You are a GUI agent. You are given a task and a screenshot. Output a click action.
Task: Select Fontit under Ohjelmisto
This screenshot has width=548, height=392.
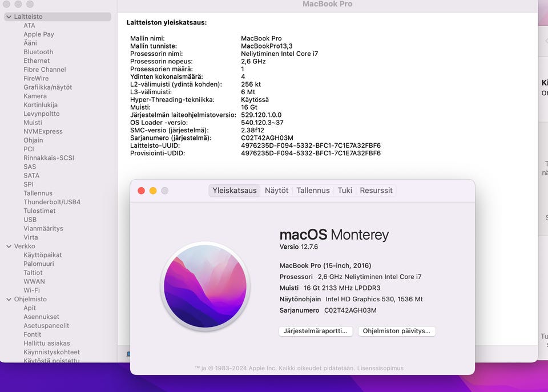32,334
